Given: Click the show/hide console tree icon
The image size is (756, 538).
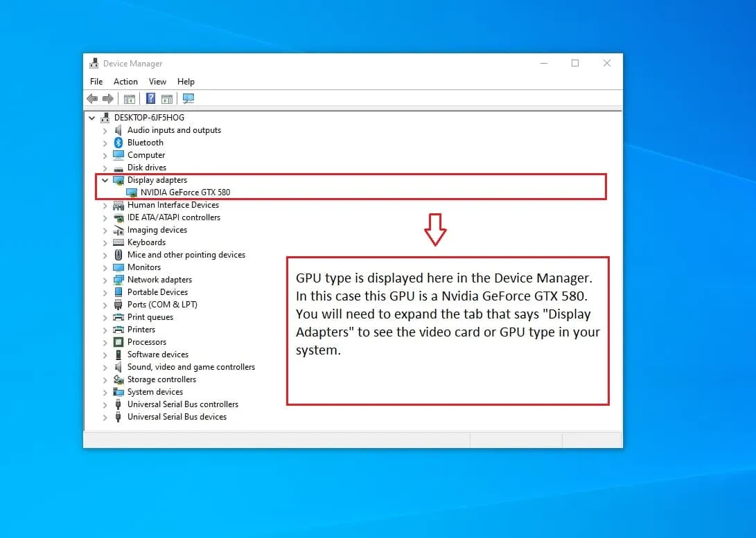Looking at the screenshot, I should [129, 99].
